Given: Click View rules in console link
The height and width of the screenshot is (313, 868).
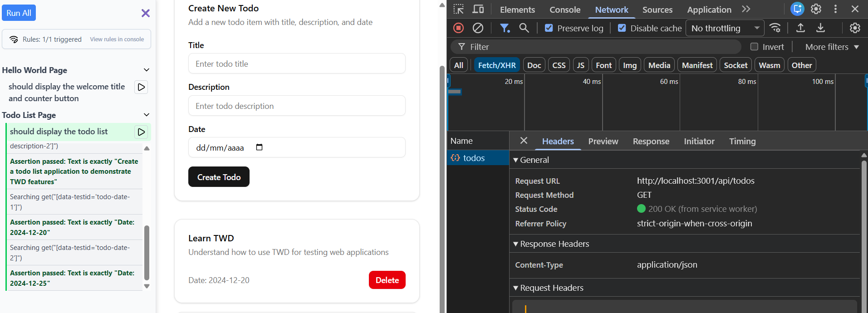Looking at the screenshot, I should point(117,39).
